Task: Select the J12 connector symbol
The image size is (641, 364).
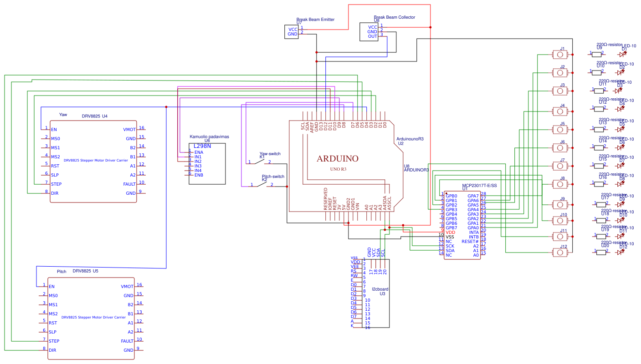Action: point(559,253)
